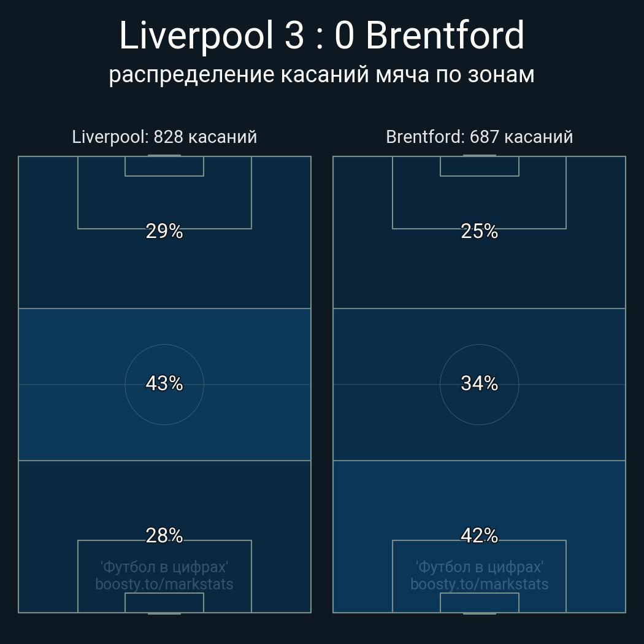Screen dimensions: 644x644
Task: Click 'Футбол в цифрах' watermark on Brentford pitch
Action: click(x=479, y=567)
